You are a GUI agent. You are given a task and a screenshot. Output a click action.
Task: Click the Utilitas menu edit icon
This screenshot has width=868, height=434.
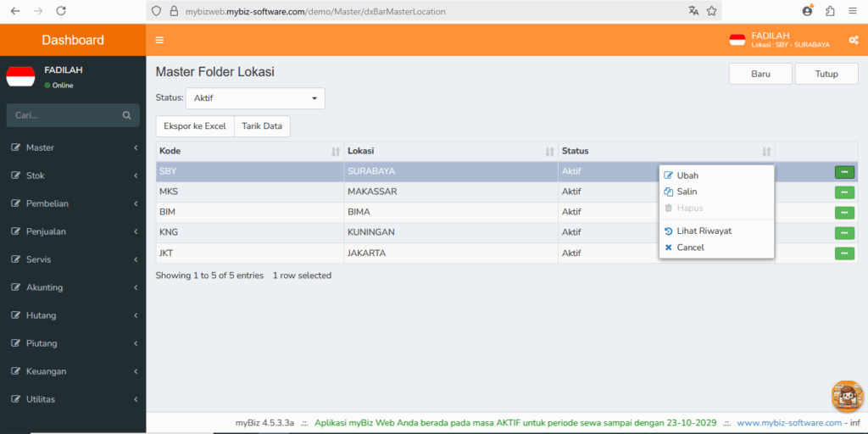(15, 399)
